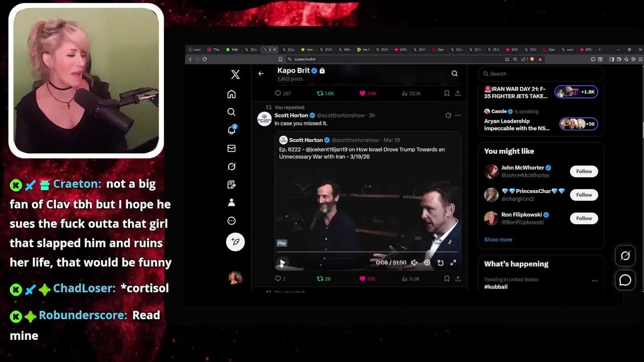The image size is (644, 362).
Task: Open three-dot menu on Scott Horton post
Action: pos(458,115)
